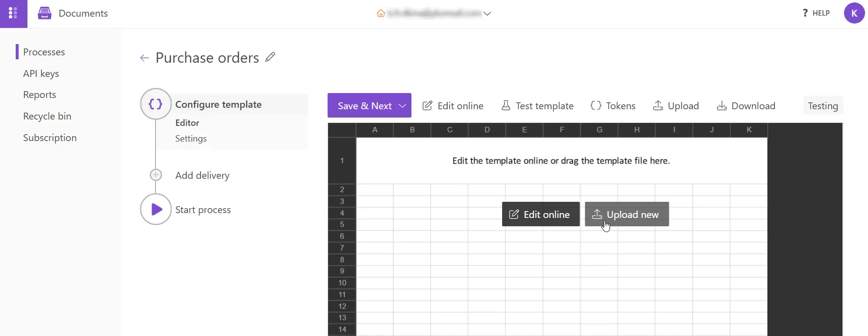Image resolution: width=868 pixels, height=336 pixels.
Task: Open the Editor sub-step
Action: (187, 123)
